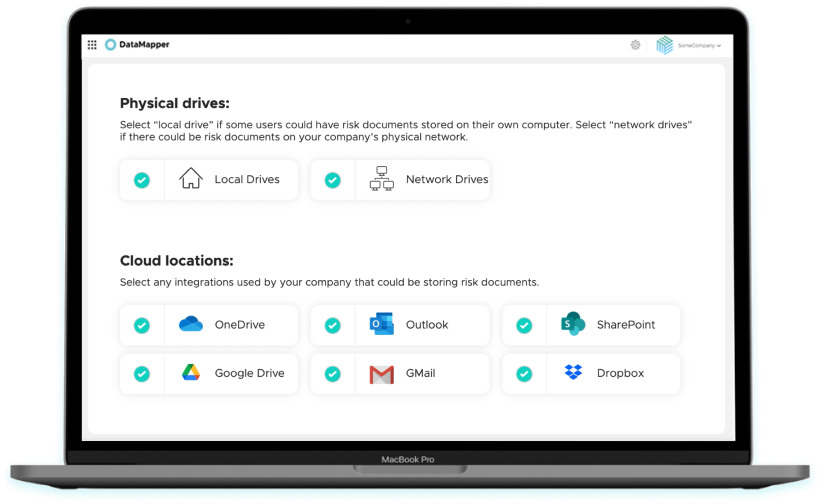Click the SharePoint logo icon
Screen dimensions: 820x504
pyautogui.click(x=573, y=324)
